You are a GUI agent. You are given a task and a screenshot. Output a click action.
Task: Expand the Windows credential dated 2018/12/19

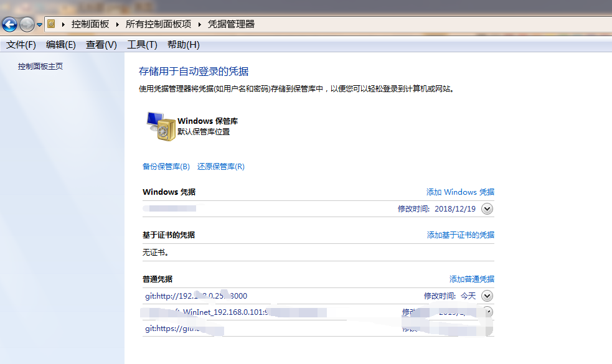[x=487, y=208]
